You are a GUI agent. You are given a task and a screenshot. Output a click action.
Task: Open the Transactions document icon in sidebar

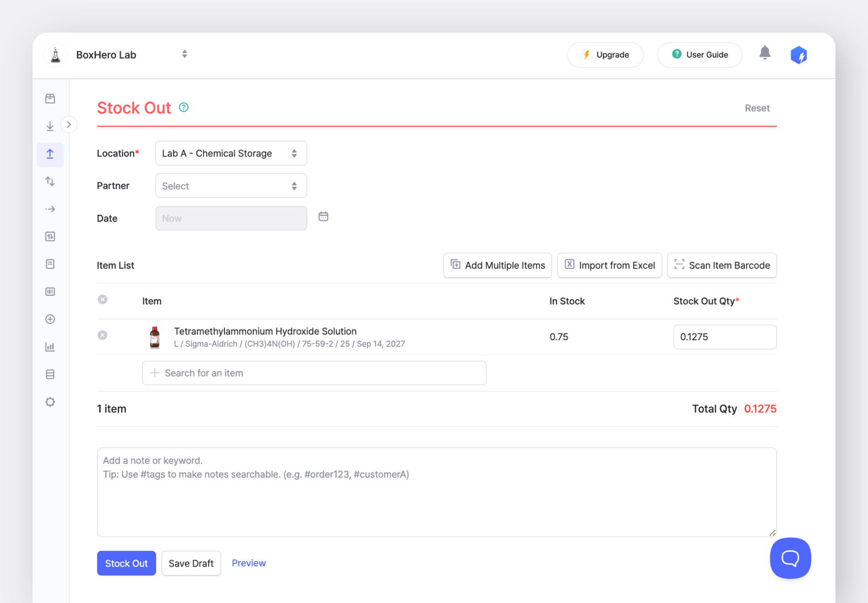[50, 264]
